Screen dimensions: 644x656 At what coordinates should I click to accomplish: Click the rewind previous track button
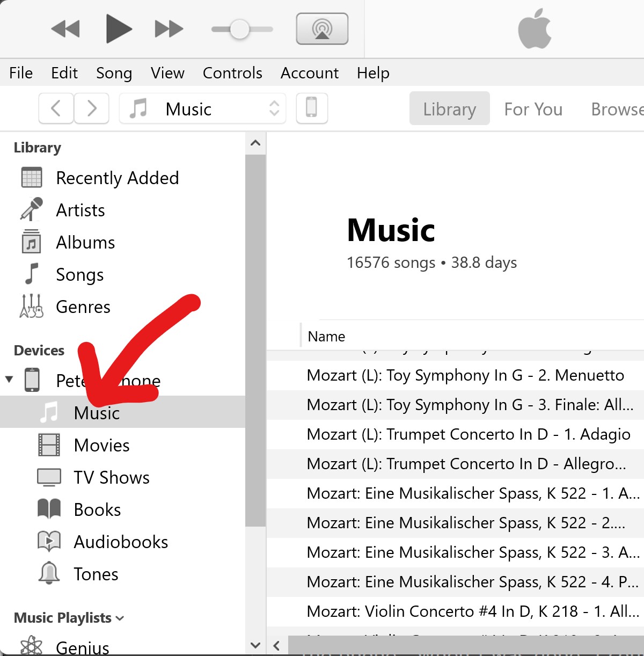65,29
